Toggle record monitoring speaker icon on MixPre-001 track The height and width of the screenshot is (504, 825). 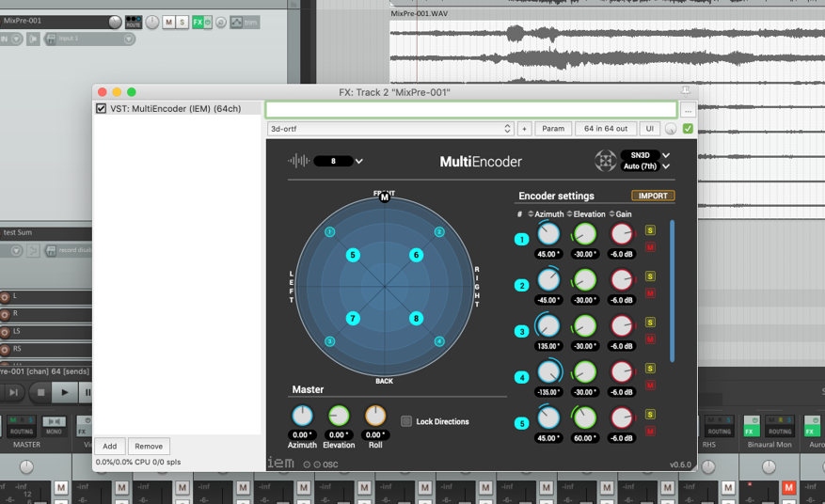(x=33, y=39)
